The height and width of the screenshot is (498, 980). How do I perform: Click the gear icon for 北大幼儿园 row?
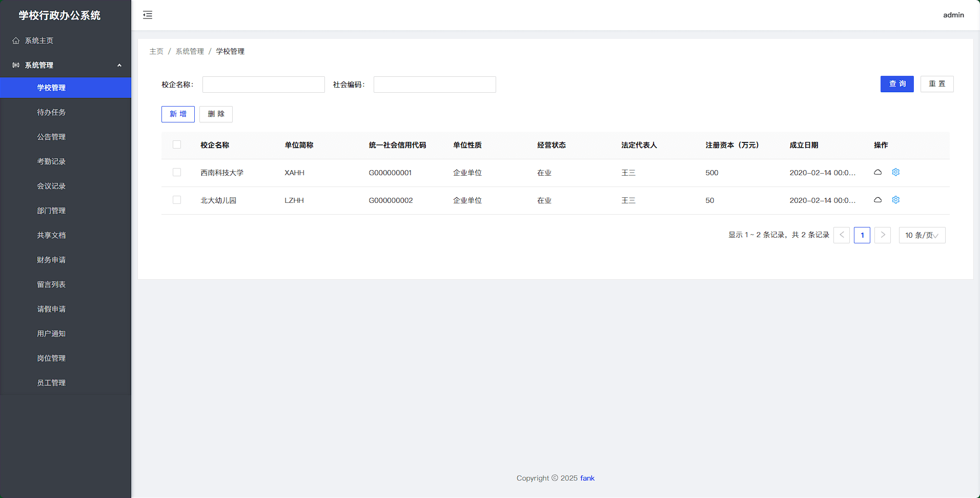click(895, 200)
